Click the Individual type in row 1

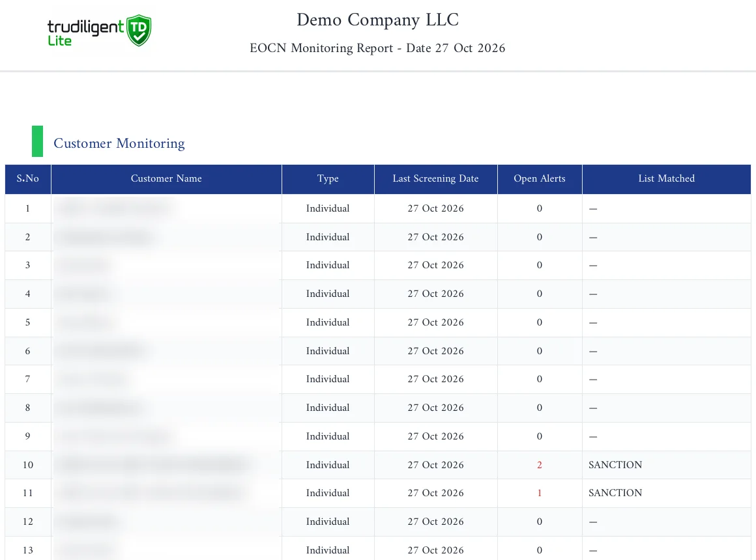coord(328,208)
